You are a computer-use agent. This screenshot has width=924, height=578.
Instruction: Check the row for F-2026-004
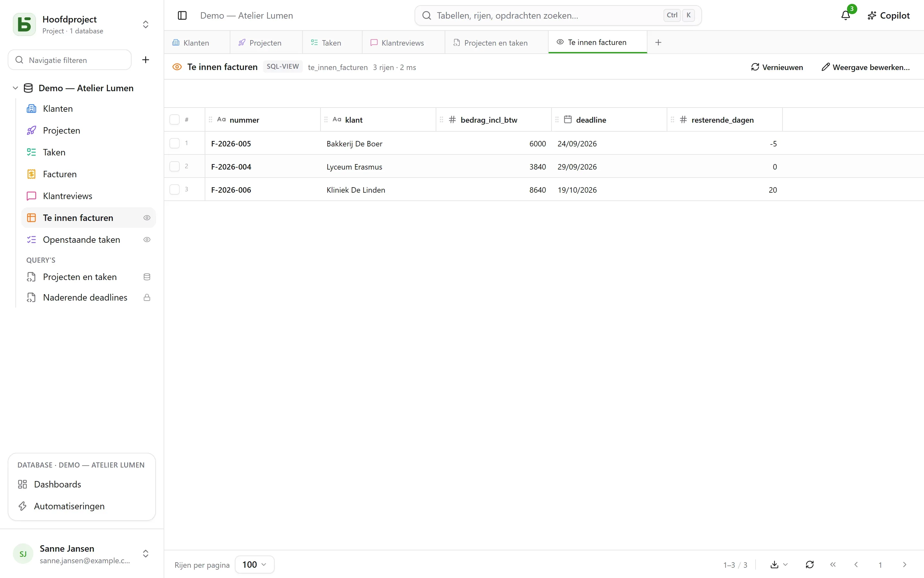(175, 166)
